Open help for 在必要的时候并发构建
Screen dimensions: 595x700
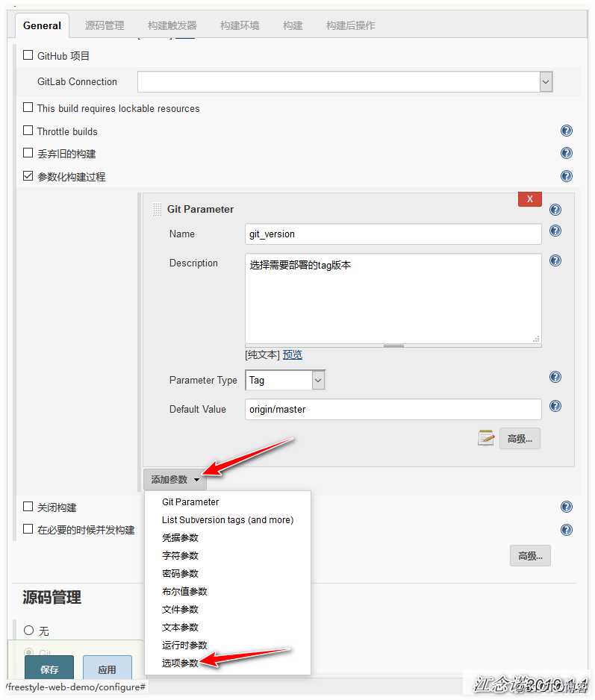coord(566,530)
